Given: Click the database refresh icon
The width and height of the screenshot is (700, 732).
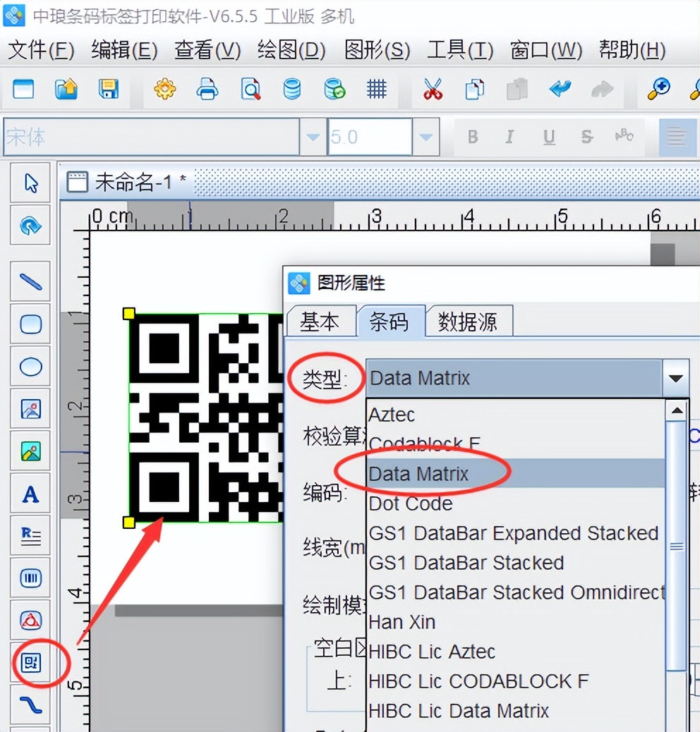Looking at the screenshot, I should [x=334, y=89].
